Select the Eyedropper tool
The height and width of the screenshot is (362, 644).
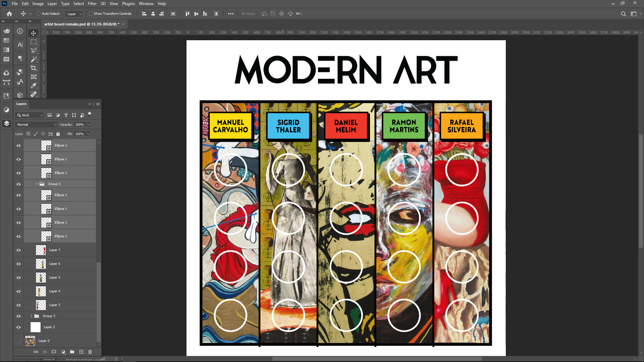point(34,85)
